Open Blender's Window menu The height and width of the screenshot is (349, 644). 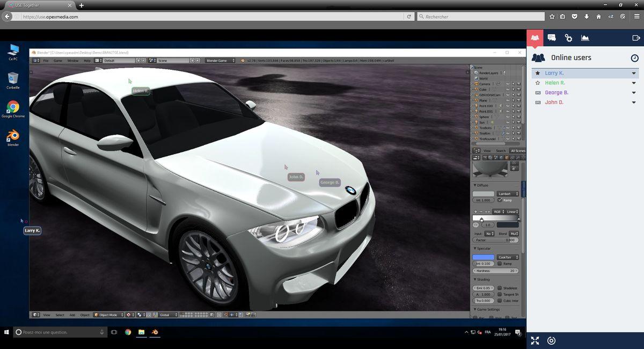tap(72, 61)
